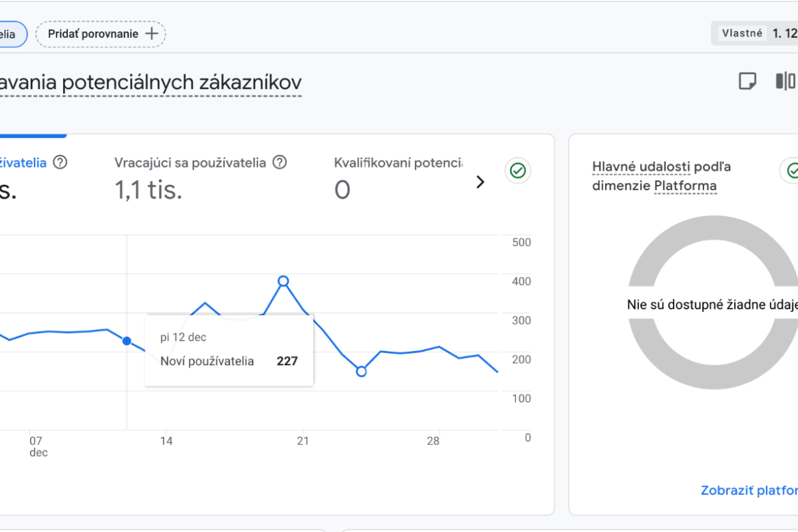Click green checkmark icon in the line chart card
The width and height of the screenshot is (798, 532).
(517, 171)
